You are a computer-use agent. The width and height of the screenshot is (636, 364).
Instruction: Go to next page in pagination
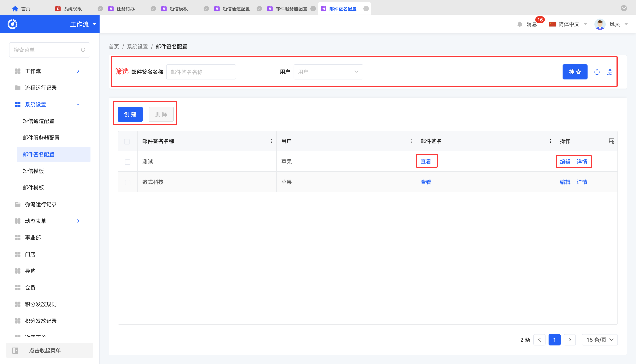coord(570,340)
